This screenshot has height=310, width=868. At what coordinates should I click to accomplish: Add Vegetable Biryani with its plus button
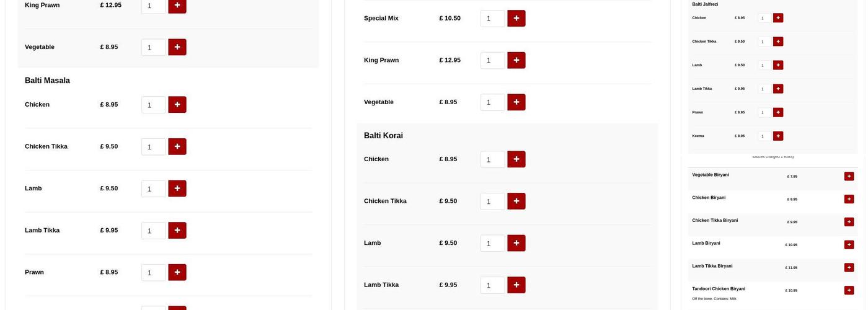849,176
